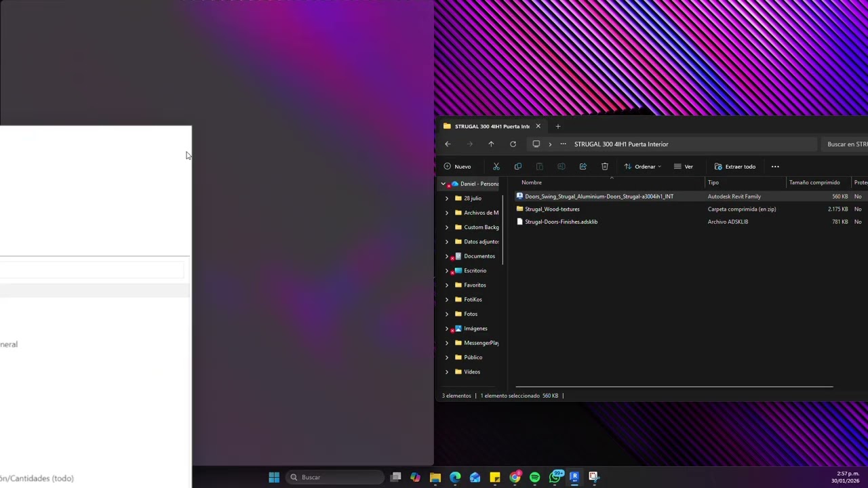Screen dimensions: 868x488
Task: Sort by Tamaño comprimido column header
Action: click(x=814, y=182)
